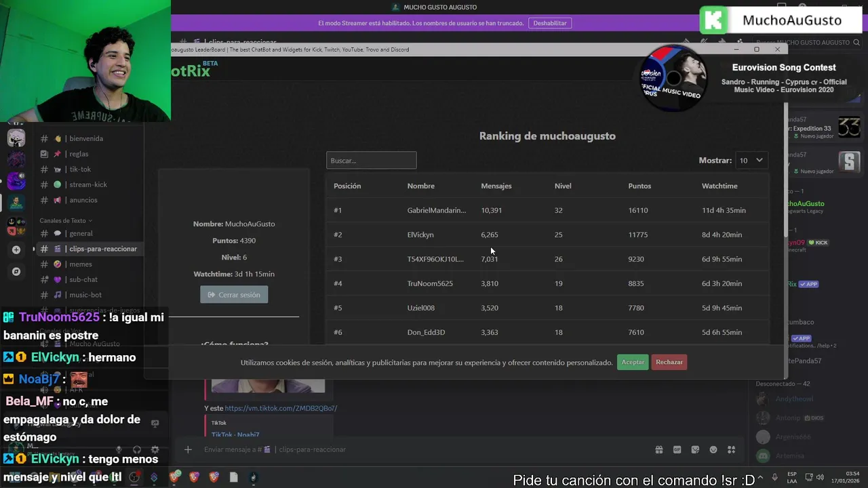The image size is (868, 488).
Task: Click ElVickyn name in ranking table
Action: pos(420,235)
